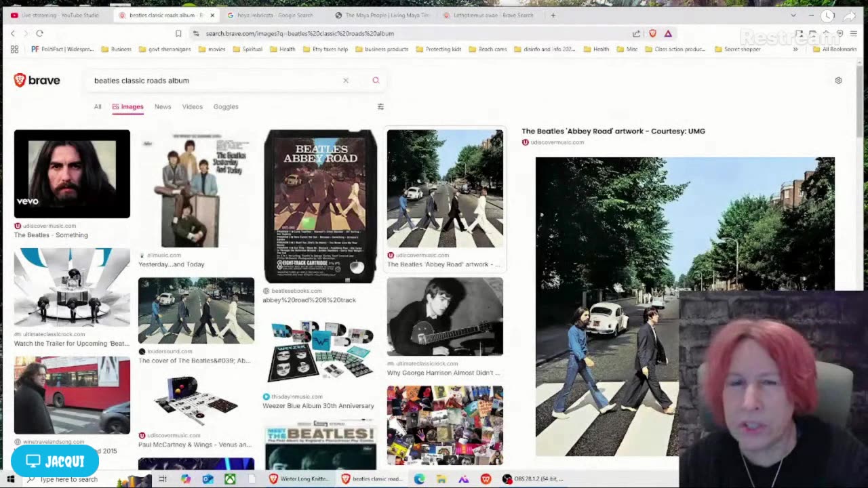Click the Brave logo on the search page
The height and width of the screenshot is (488, 868).
[37, 80]
